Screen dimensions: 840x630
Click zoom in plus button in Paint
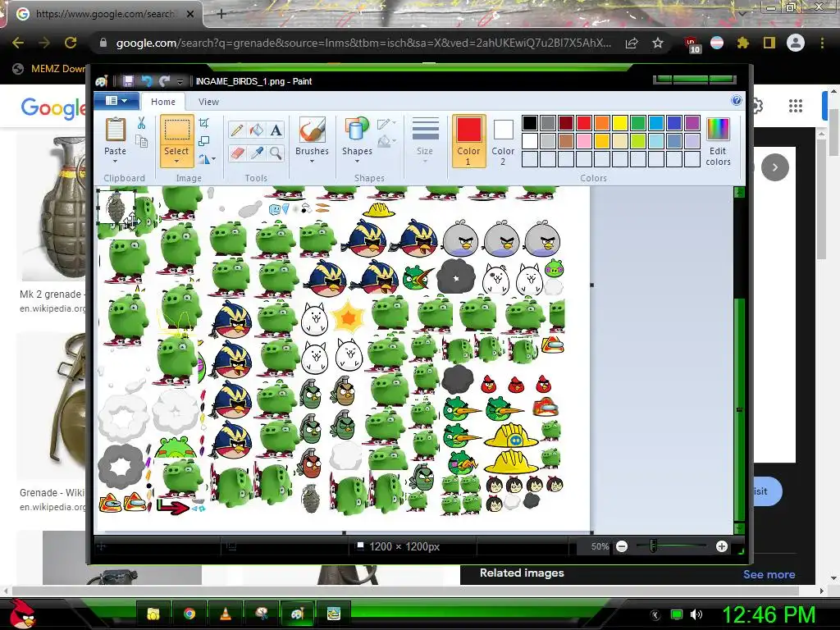click(x=722, y=546)
